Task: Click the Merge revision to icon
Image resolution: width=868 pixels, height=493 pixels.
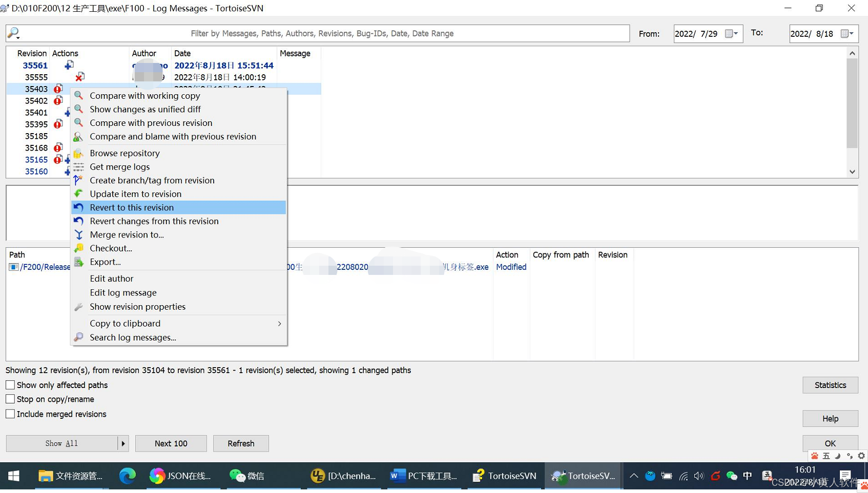Action: [x=78, y=234]
